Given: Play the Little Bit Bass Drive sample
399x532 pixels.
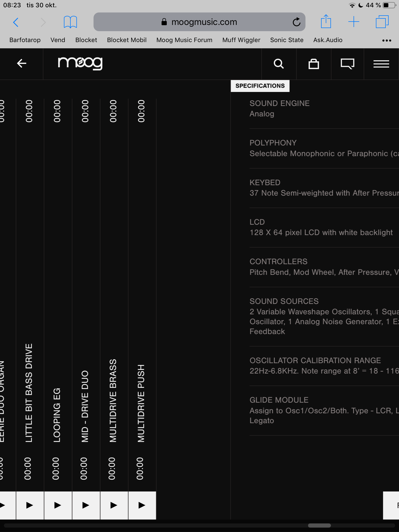Looking at the screenshot, I should [x=30, y=505].
